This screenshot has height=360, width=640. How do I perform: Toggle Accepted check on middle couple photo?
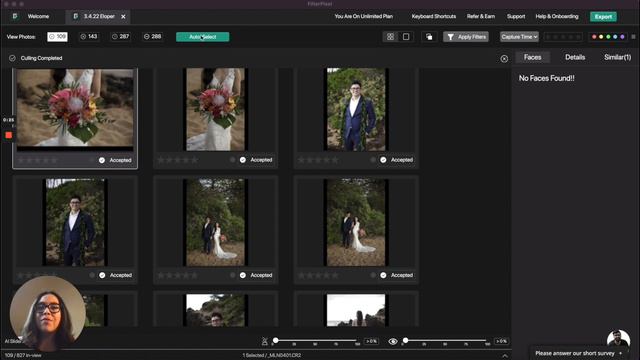pos(243,275)
